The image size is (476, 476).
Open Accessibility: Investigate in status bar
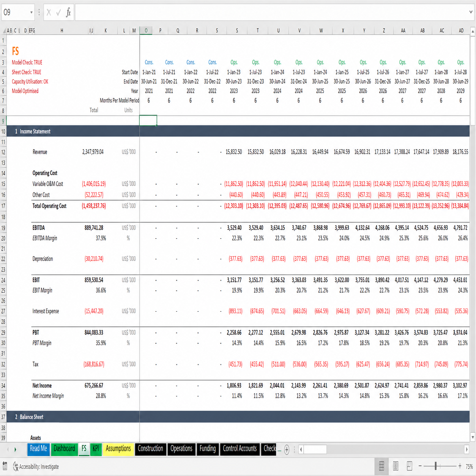[36, 467]
